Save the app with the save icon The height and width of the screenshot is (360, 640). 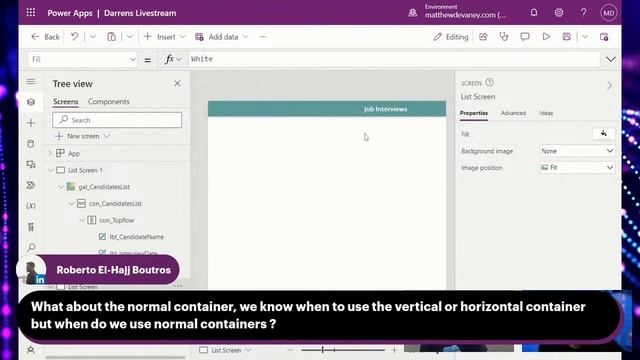pos(567,37)
